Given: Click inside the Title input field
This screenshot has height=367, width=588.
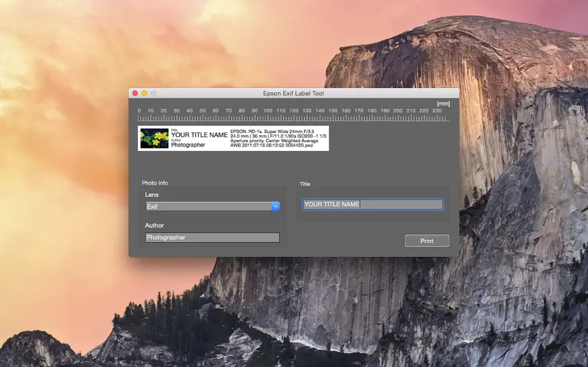Looking at the screenshot, I should tap(372, 205).
